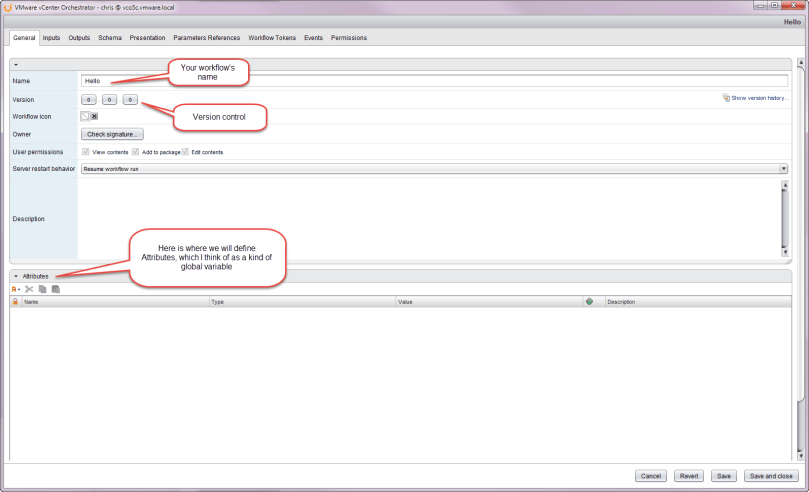Toggle the Add to package checkbox
The width and height of the screenshot is (809, 492).
[x=135, y=152]
